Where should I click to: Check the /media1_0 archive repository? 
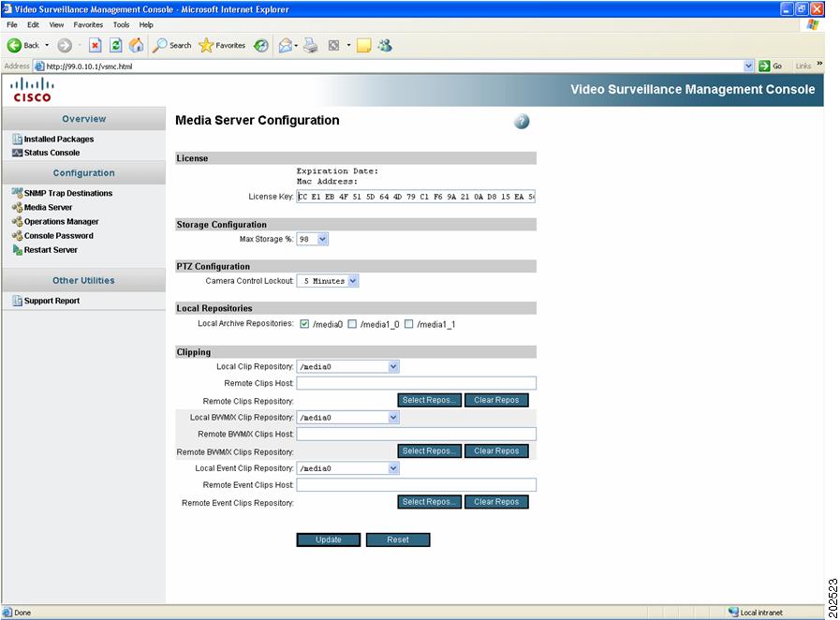coord(352,324)
